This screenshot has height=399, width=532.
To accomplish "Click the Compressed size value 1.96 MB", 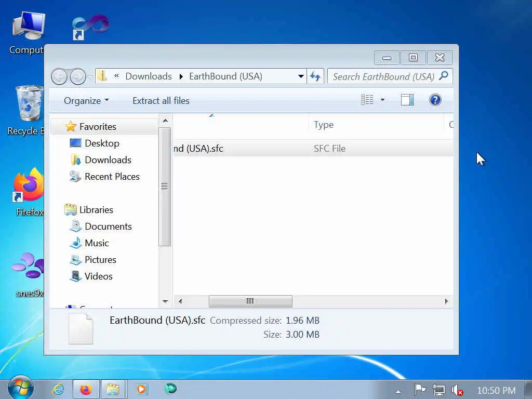I will pyautogui.click(x=302, y=321).
